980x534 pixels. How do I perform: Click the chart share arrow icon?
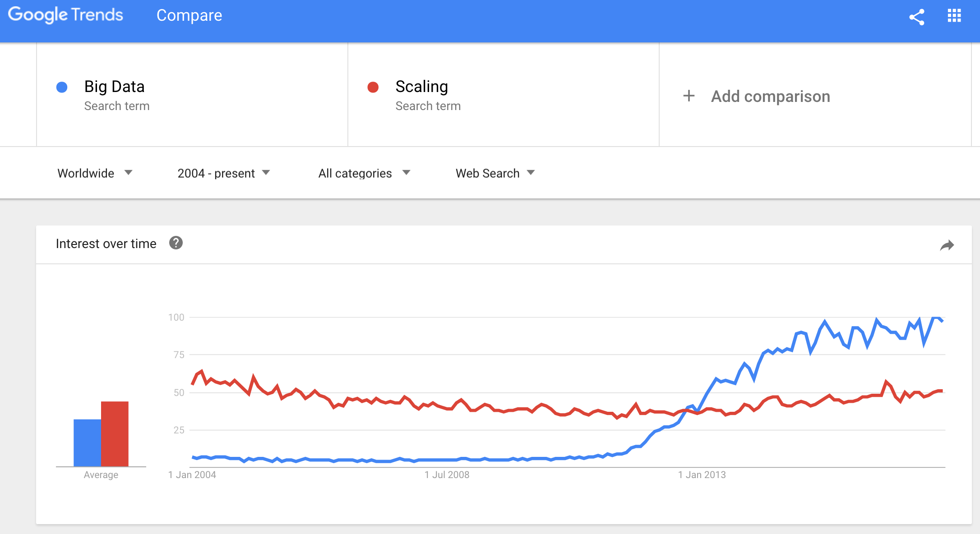[x=947, y=245]
